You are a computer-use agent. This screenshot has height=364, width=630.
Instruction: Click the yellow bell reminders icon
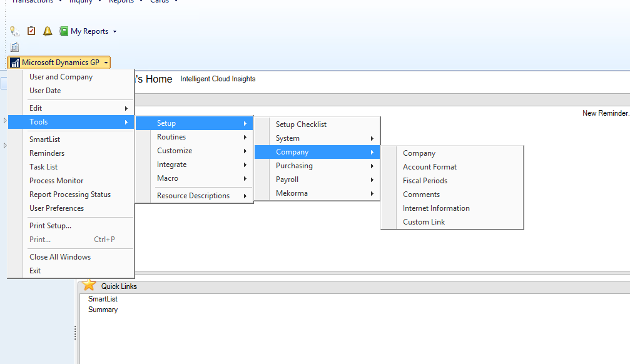48,31
